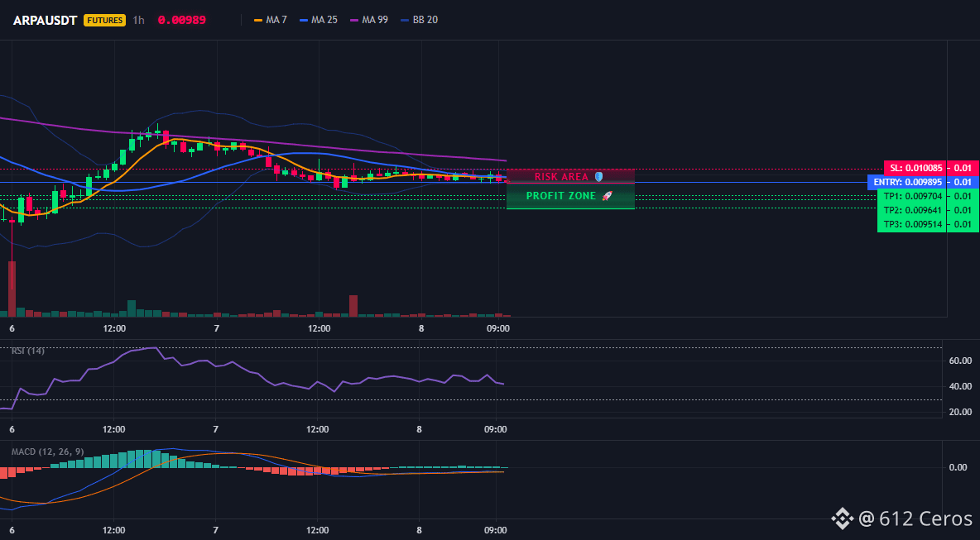Click the 60.00 RSI axis value

click(959, 361)
